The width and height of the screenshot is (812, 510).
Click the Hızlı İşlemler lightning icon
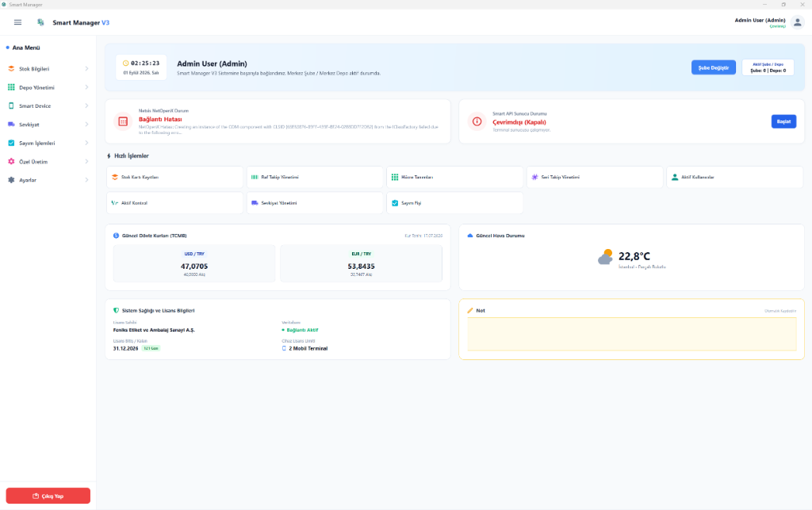pos(109,155)
